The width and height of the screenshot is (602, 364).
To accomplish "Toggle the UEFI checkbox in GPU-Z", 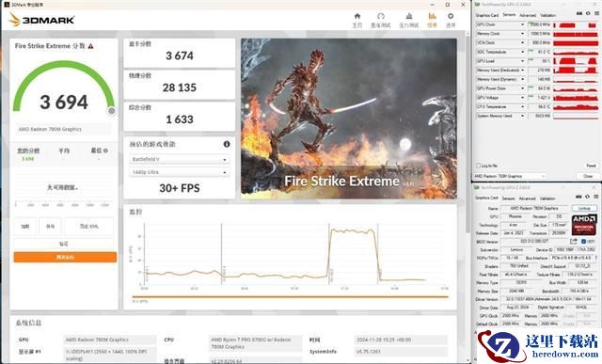I will [583, 241].
